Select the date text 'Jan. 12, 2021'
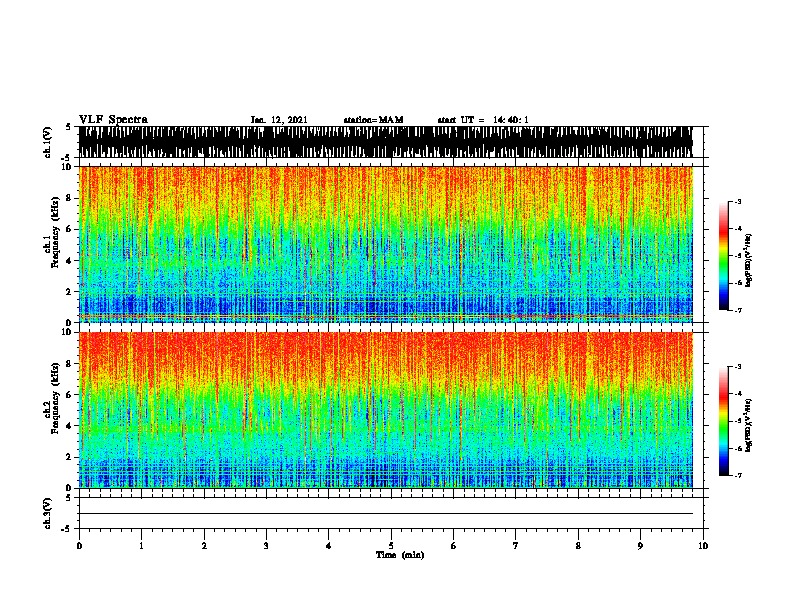 pyautogui.click(x=279, y=120)
